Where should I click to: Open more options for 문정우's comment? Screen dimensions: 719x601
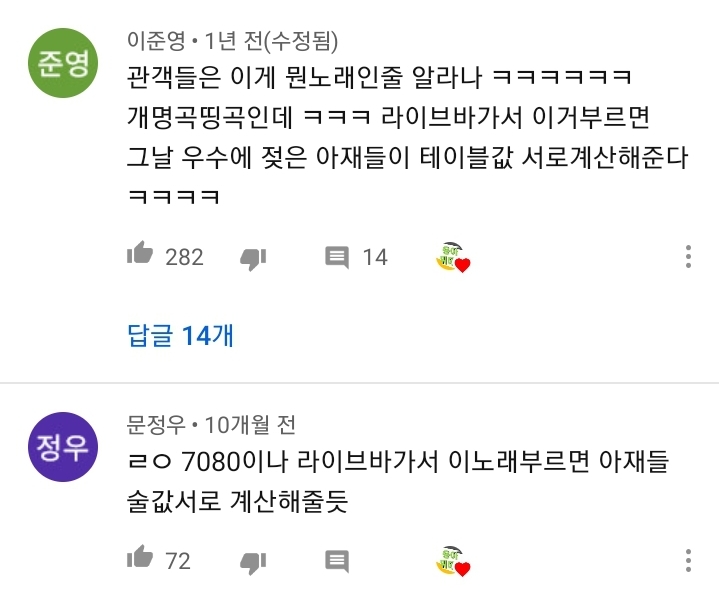(688, 560)
